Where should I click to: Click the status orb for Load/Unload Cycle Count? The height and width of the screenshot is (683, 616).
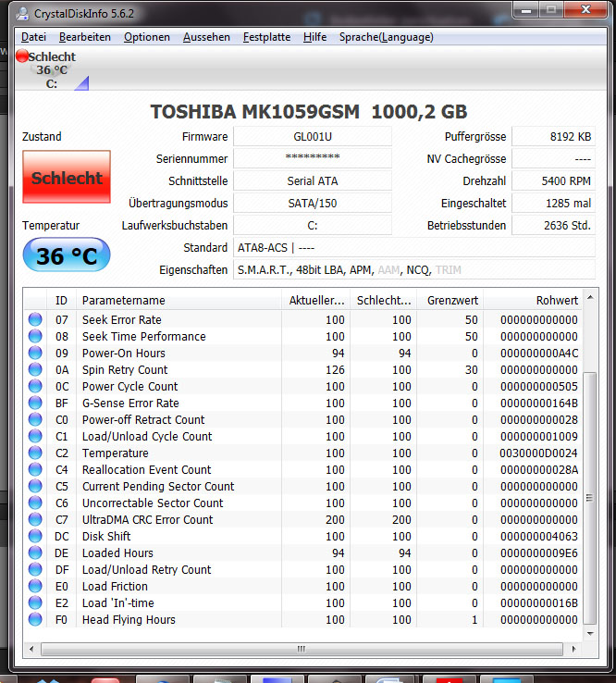point(35,436)
